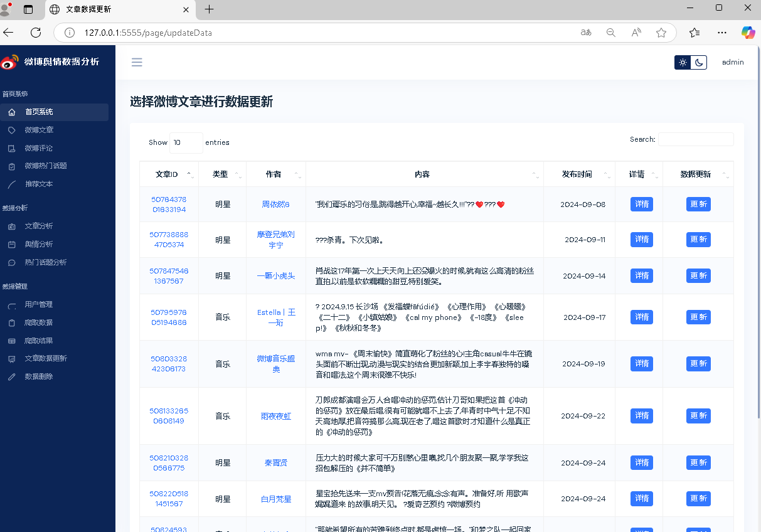761x532 pixels.
Task: Click the Weibo logo in the sidebar header
Action: point(9,61)
